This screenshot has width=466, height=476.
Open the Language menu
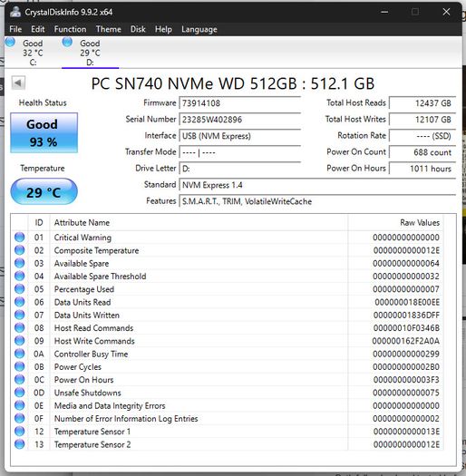click(199, 29)
